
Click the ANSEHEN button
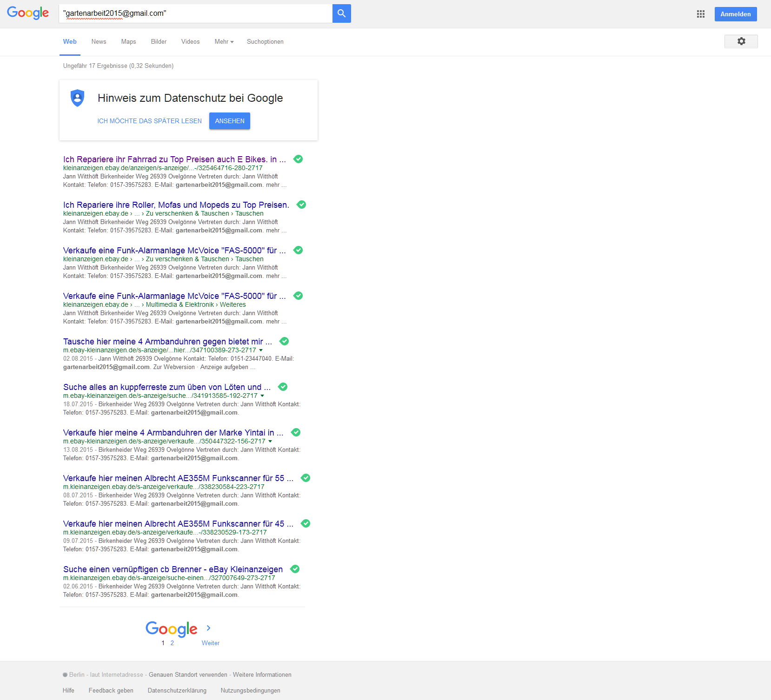click(x=230, y=121)
